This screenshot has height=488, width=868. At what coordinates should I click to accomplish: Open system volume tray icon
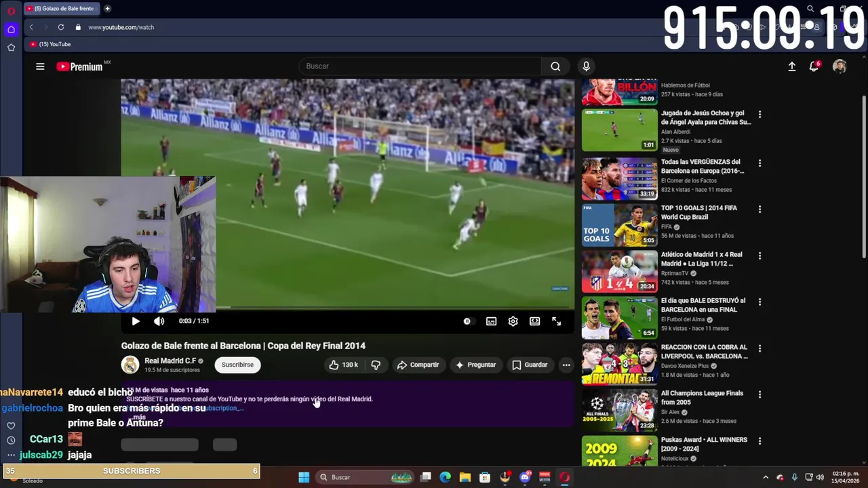tap(820, 477)
